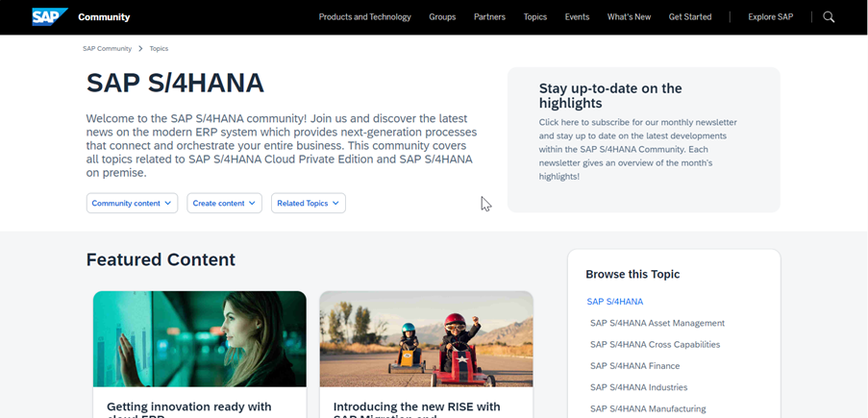Expand the Community content dropdown
The image size is (868, 418).
[x=132, y=204]
